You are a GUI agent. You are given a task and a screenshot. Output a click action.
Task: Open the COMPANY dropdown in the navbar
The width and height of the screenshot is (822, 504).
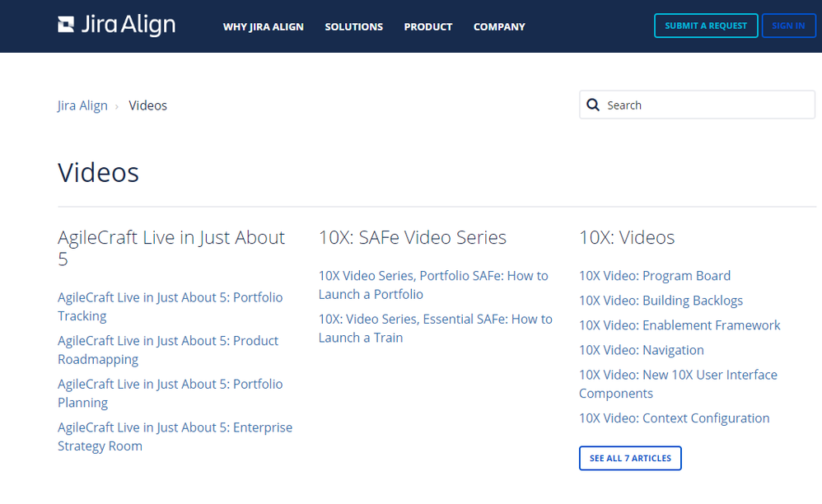point(499,26)
